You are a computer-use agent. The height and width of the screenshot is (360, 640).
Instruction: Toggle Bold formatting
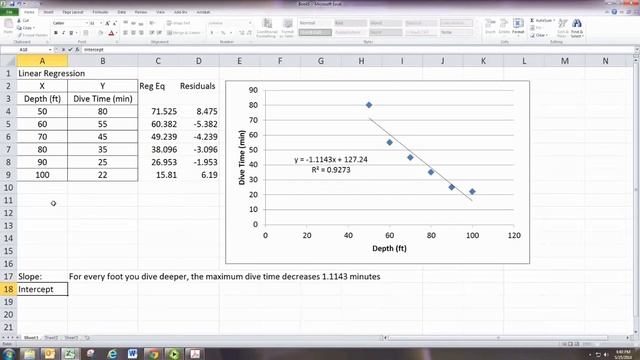coord(56,33)
